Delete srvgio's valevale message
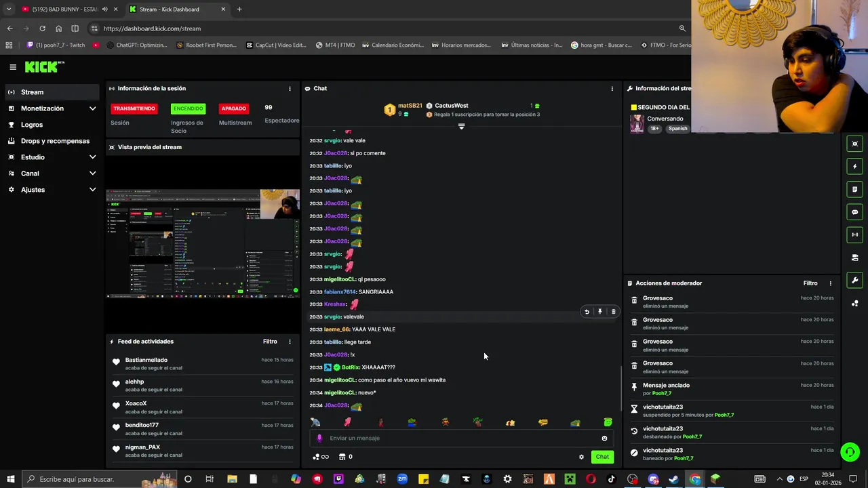This screenshot has height=488, width=868. pos(613,312)
